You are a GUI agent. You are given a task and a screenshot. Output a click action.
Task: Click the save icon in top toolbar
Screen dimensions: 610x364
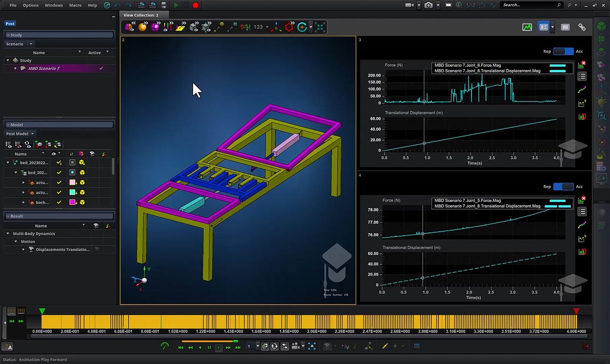pos(163,5)
